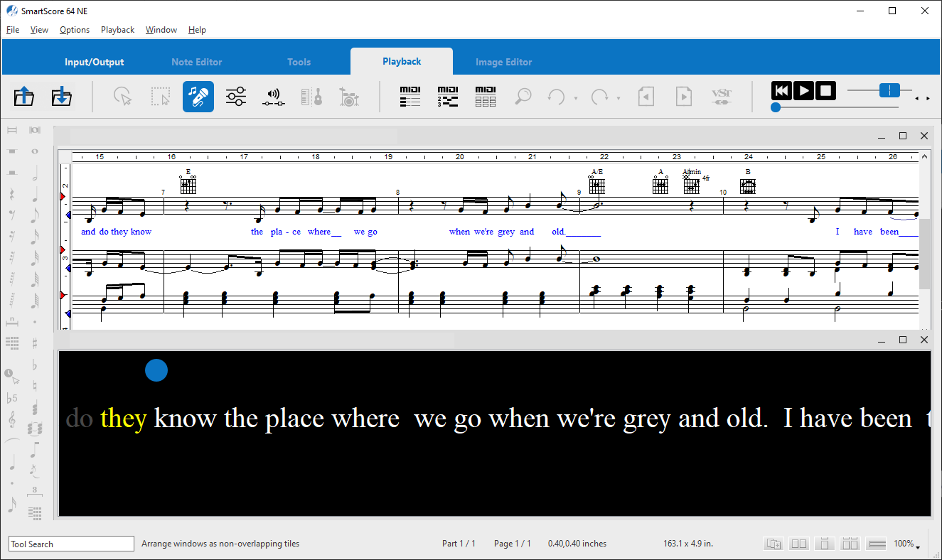
Task: Click the drum kit icon
Action: [x=349, y=96]
